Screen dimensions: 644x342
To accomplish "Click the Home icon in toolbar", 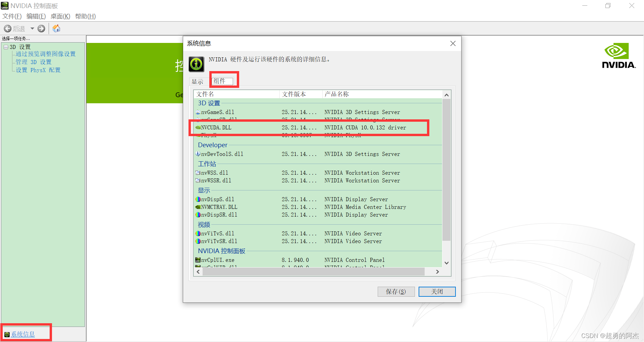I will (x=56, y=28).
